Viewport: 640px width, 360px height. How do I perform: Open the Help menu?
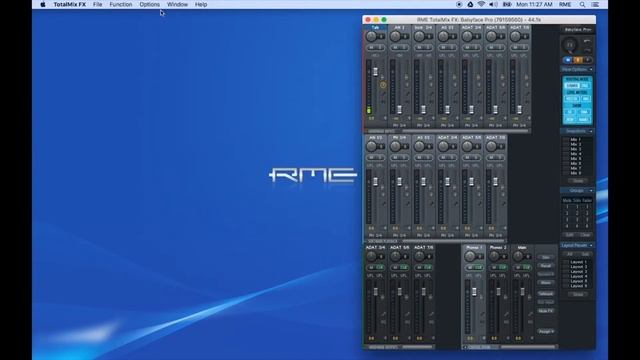point(201,4)
